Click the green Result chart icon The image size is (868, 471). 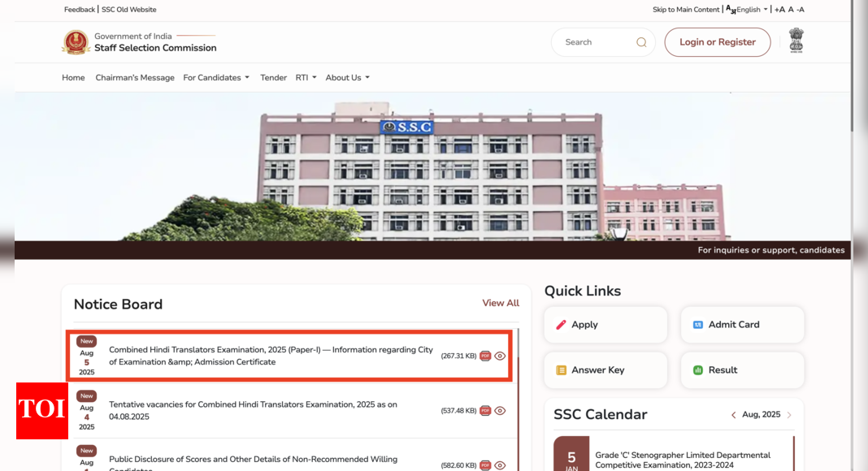coord(698,369)
